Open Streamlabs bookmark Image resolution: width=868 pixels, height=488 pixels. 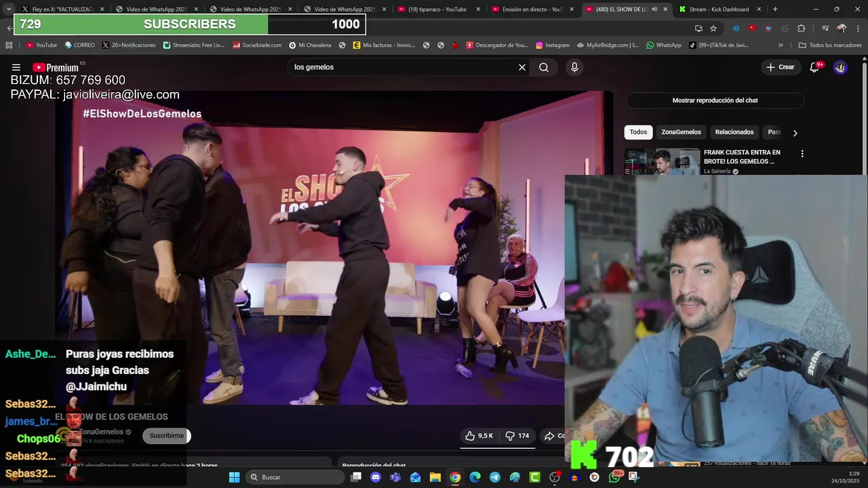click(194, 45)
